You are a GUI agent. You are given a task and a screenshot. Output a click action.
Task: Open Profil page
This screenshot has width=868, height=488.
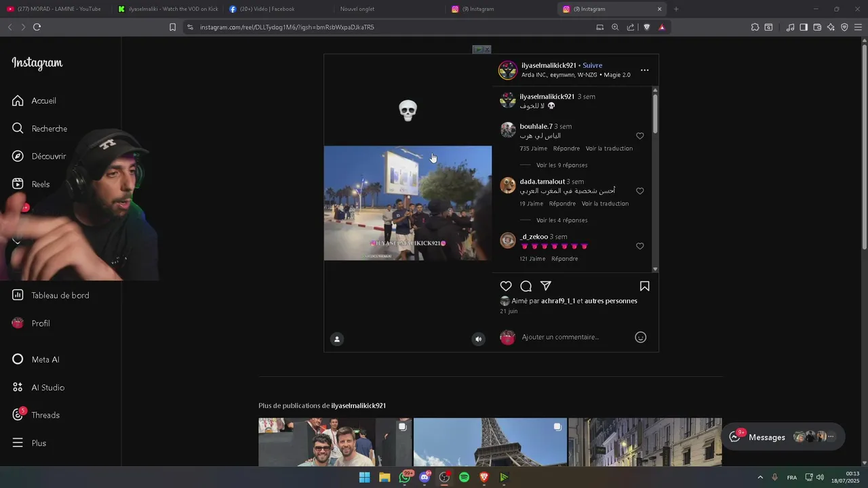click(x=31, y=323)
